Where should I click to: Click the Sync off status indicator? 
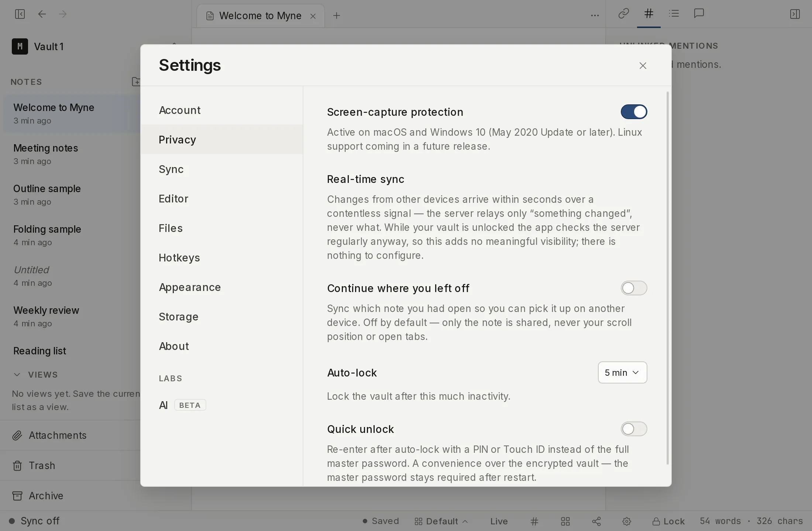tap(34, 521)
